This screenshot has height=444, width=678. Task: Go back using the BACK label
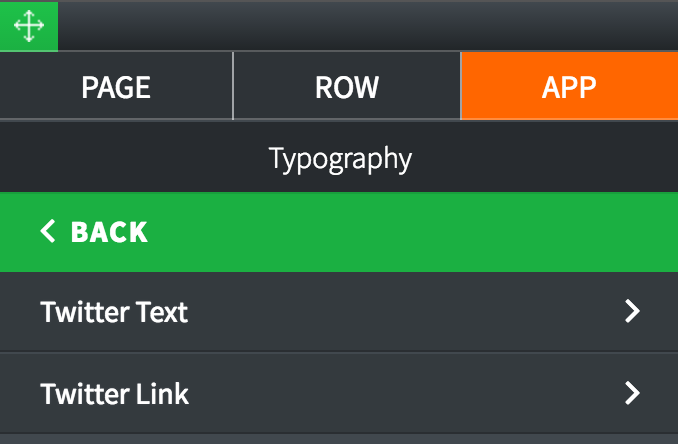tap(109, 232)
